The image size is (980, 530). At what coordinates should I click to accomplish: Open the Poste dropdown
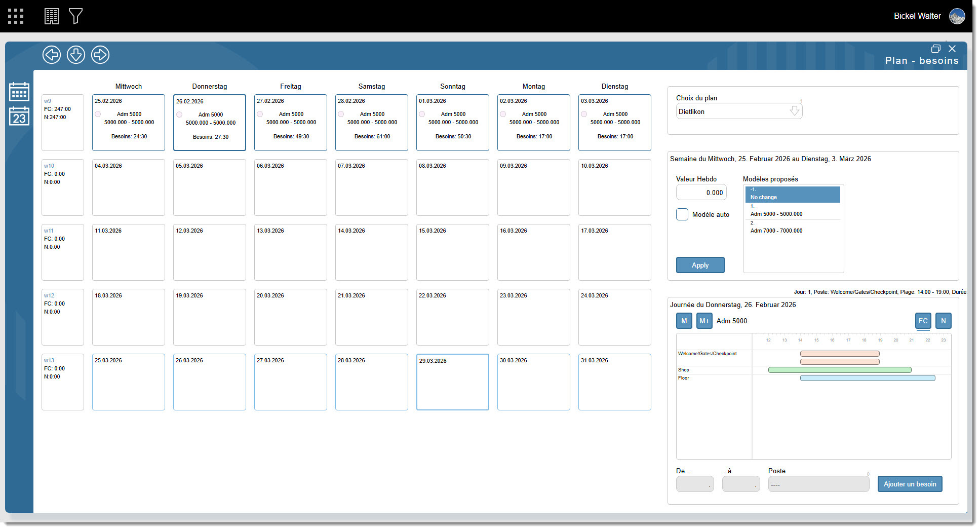point(818,484)
